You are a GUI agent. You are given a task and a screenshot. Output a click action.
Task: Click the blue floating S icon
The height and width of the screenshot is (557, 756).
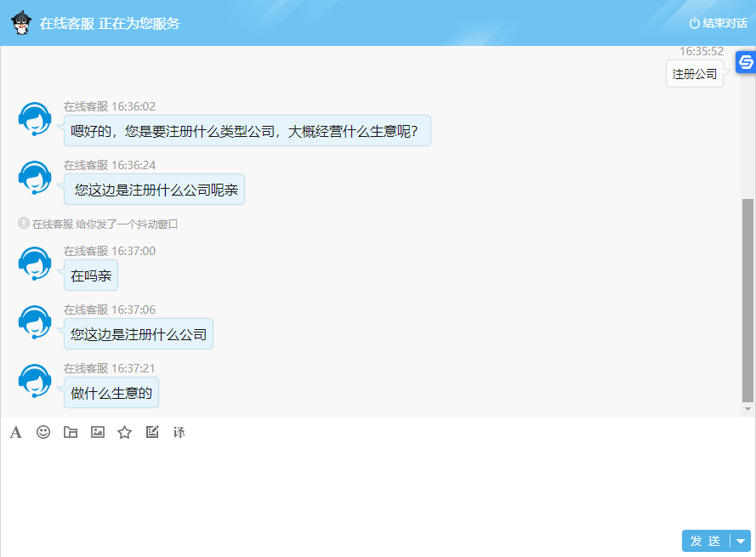(x=745, y=62)
